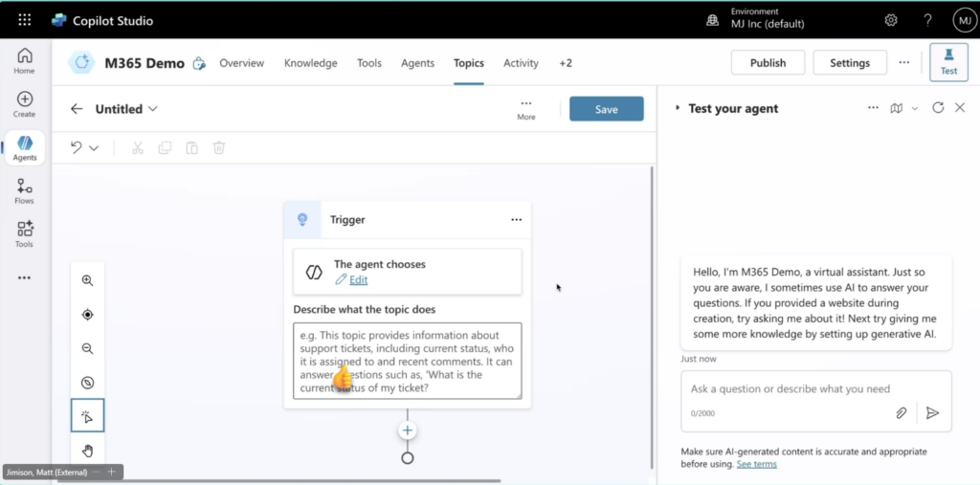The image size is (980, 485).
Task: Click the canvas vertical scrollbar
Action: coord(652,317)
